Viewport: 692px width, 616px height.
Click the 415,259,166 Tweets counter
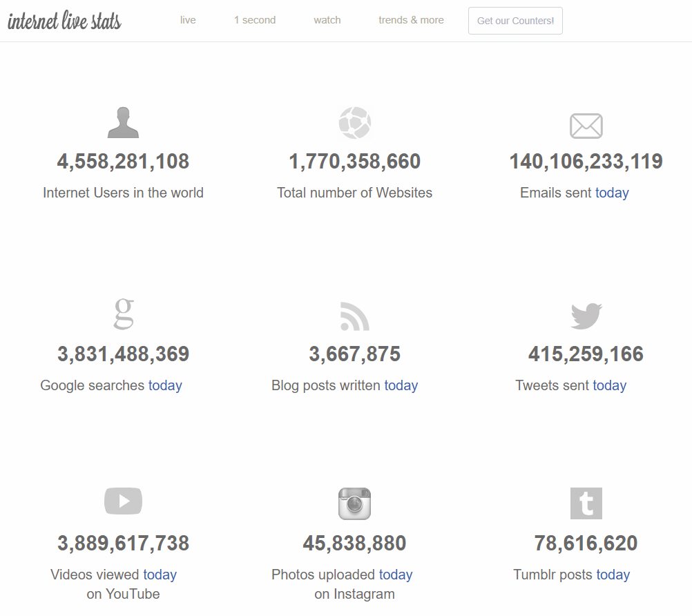(x=586, y=354)
